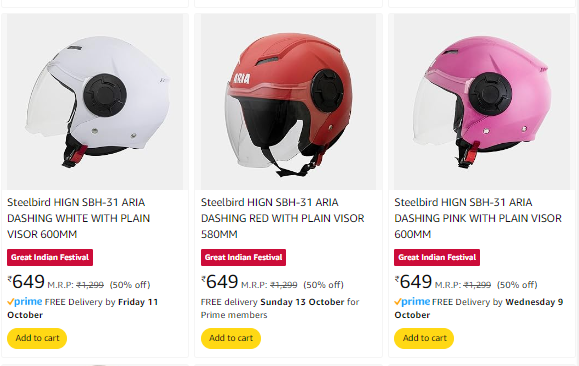Add the Dashing Red helmet to cart
The height and width of the screenshot is (366, 579).
[x=231, y=338]
